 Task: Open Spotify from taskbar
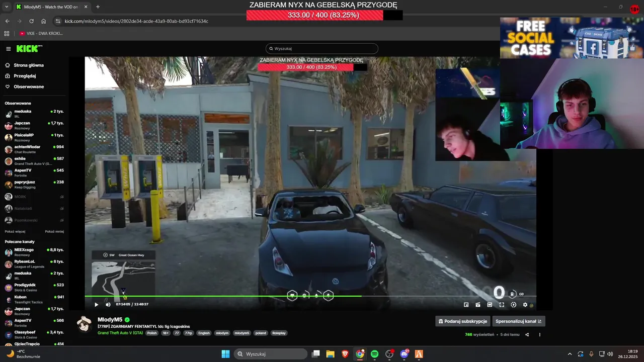[374, 354]
